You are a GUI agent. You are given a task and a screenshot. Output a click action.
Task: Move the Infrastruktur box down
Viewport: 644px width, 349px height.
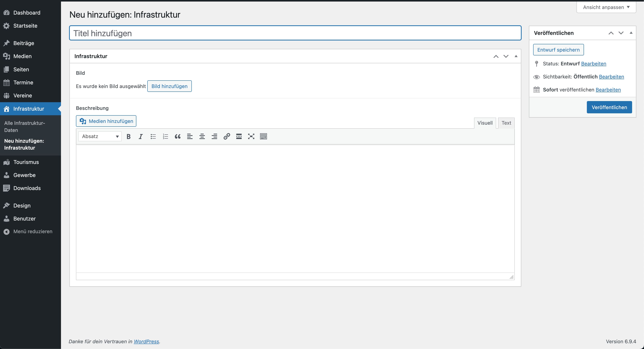pyautogui.click(x=506, y=56)
